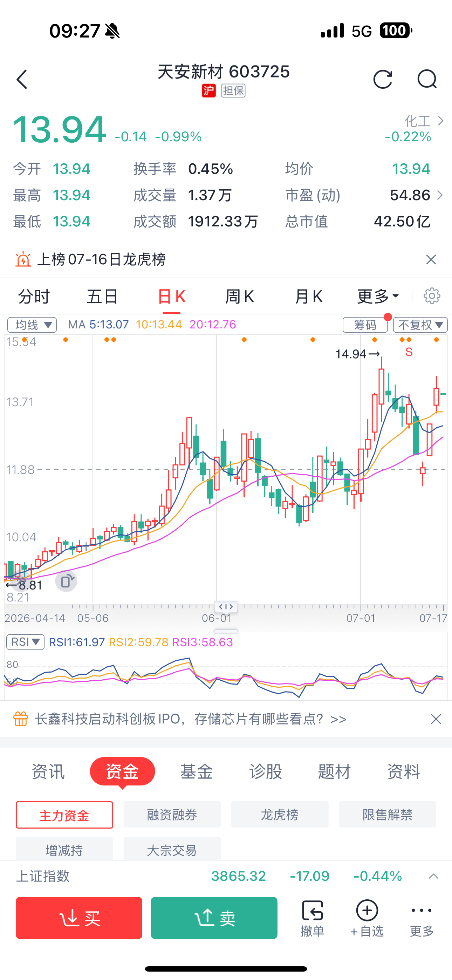Viewport: 452px width, 980px height.
Task: Open chart settings gear icon
Action: 432,296
